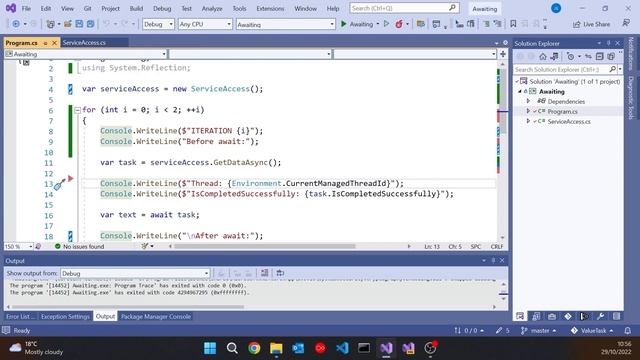Click the Windows Start button
Screen dimensions: 640x360
(x=210, y=348)
